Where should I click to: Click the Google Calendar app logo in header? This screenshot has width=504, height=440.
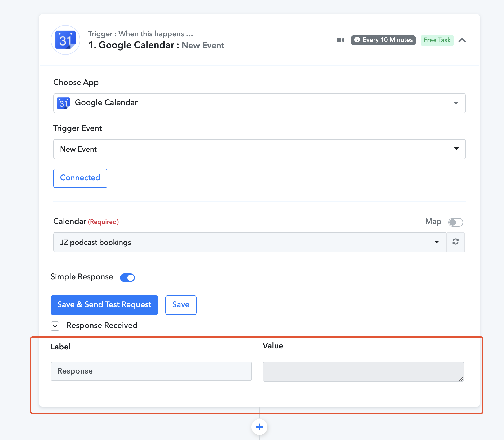click(x=65, y=40)
